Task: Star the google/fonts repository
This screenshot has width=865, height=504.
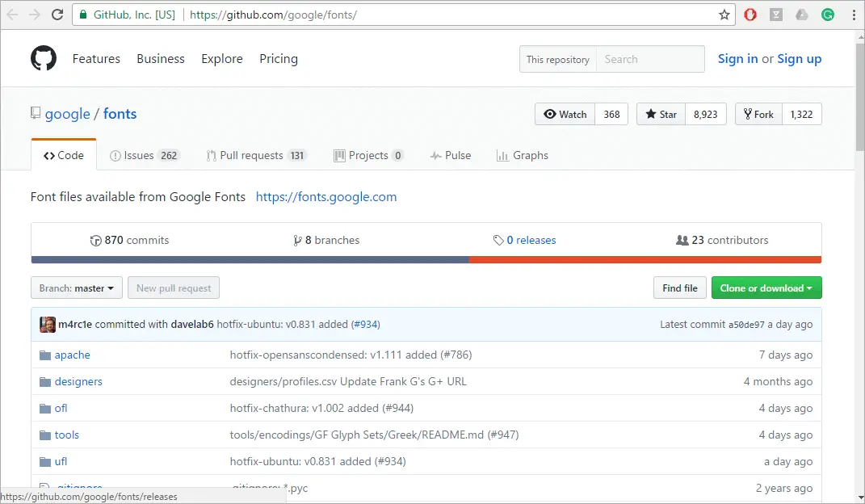Action: [661, 114]
